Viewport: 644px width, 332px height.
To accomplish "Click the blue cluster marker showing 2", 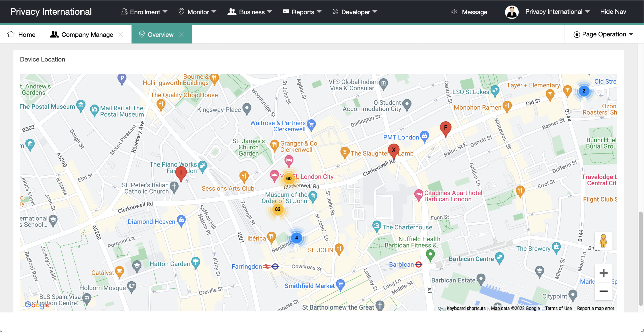I will pyautogui.click(x=584, y=91).
